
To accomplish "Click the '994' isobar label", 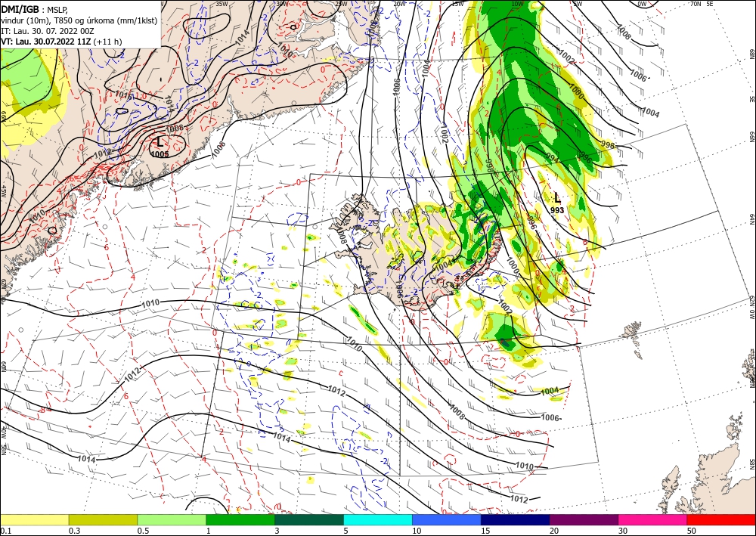I will click(552, 158).
